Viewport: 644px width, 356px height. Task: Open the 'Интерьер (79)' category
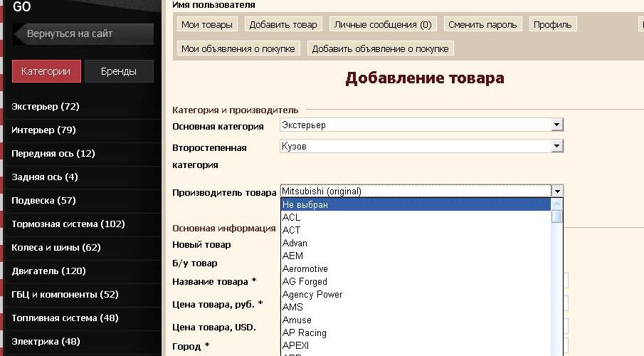click(x=43, y=130)
